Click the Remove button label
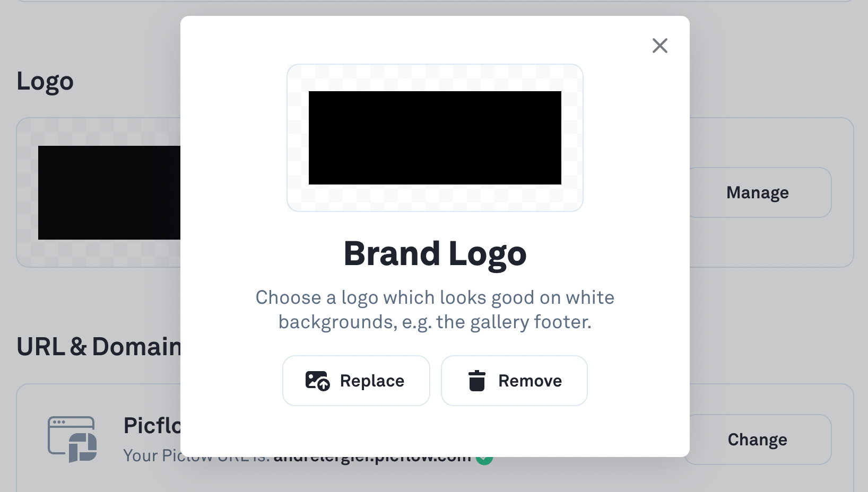 [530, 381]
